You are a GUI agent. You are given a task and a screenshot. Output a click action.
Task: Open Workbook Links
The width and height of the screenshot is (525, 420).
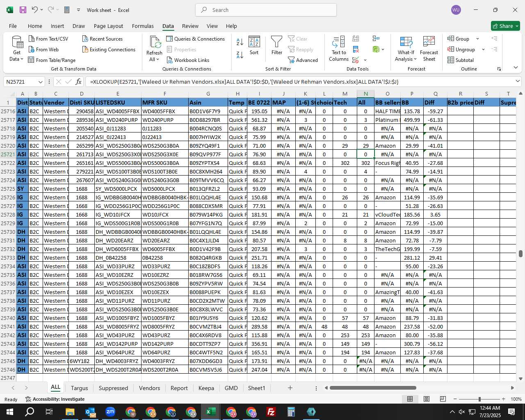[188, 60]
